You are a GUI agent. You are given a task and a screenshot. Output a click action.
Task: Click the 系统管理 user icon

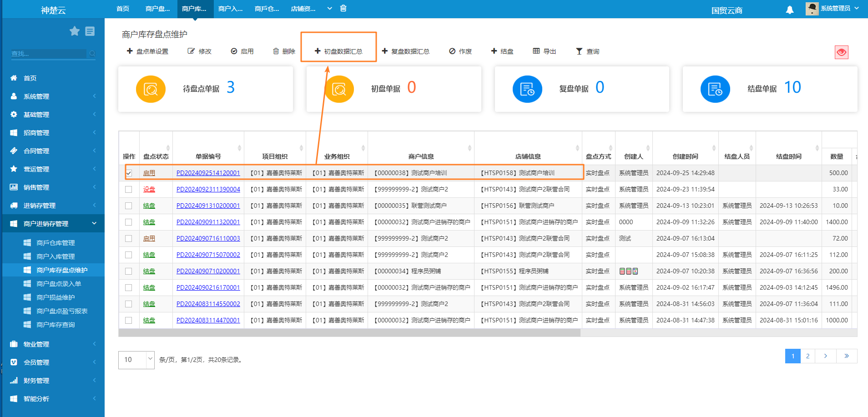[x=14, y=96]
